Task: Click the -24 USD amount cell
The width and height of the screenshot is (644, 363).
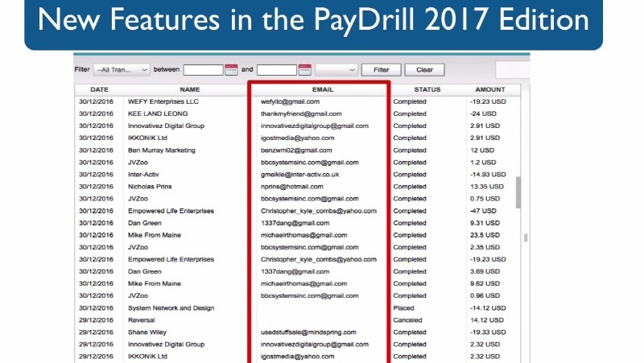Action: [483, 113]
